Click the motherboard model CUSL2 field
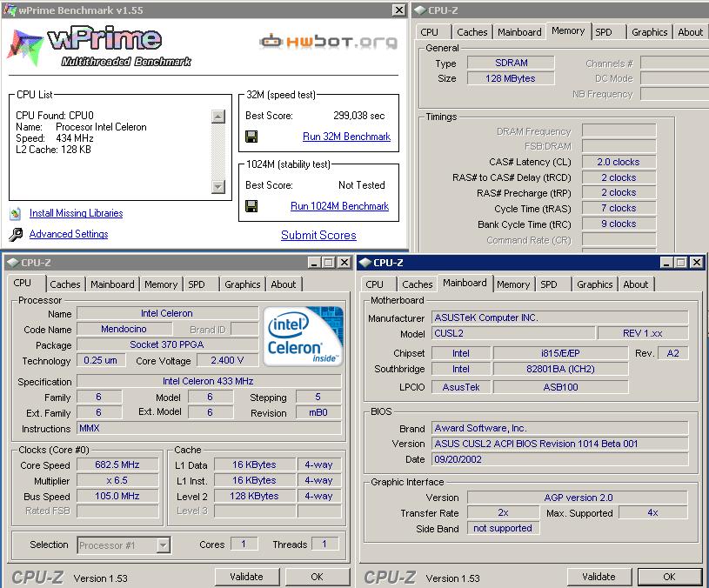 tap(512, 333)
